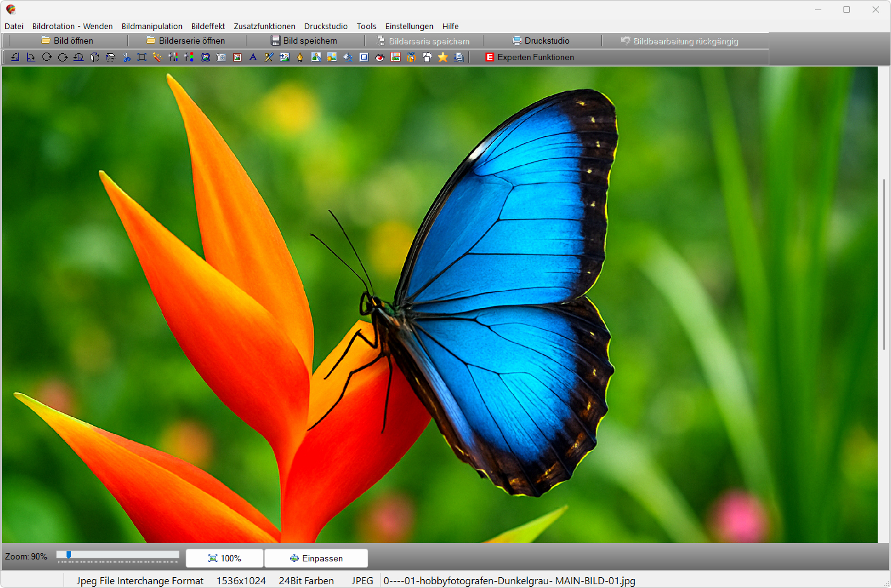Click the camera icon in toolbar
891x588 pixels.
pos(221,57)
